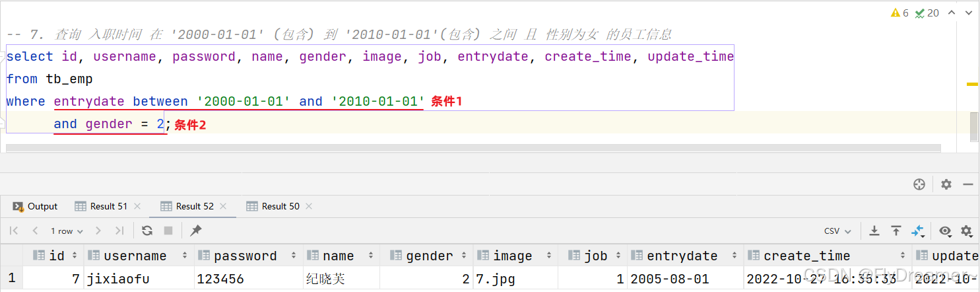Sort by the gender column arrows

click(x=463, y=256)
